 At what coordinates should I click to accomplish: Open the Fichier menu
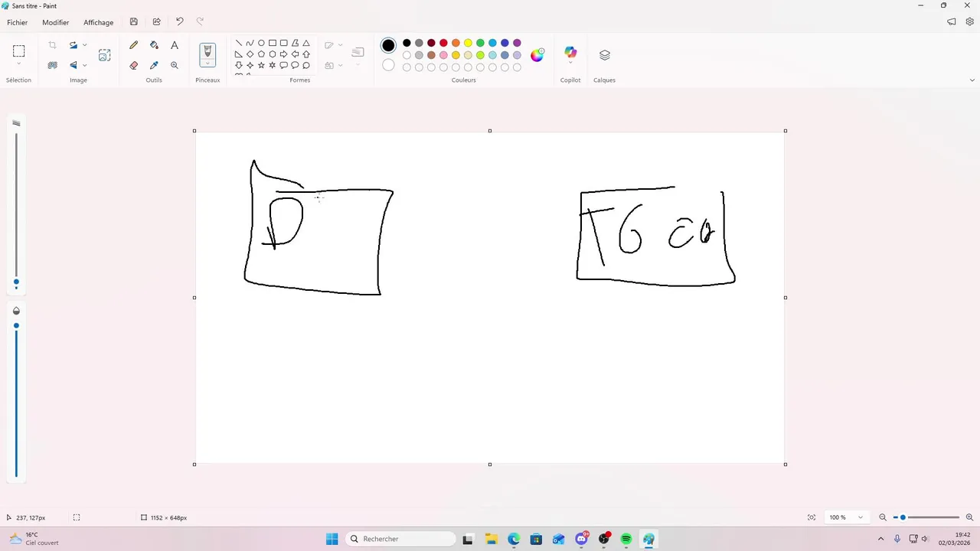18,22
